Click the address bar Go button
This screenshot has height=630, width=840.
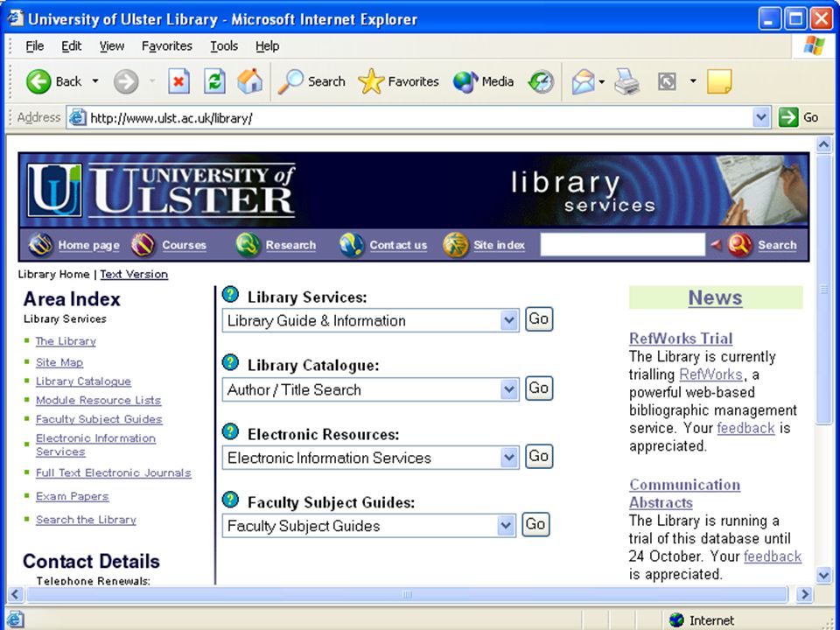[799, 117]
